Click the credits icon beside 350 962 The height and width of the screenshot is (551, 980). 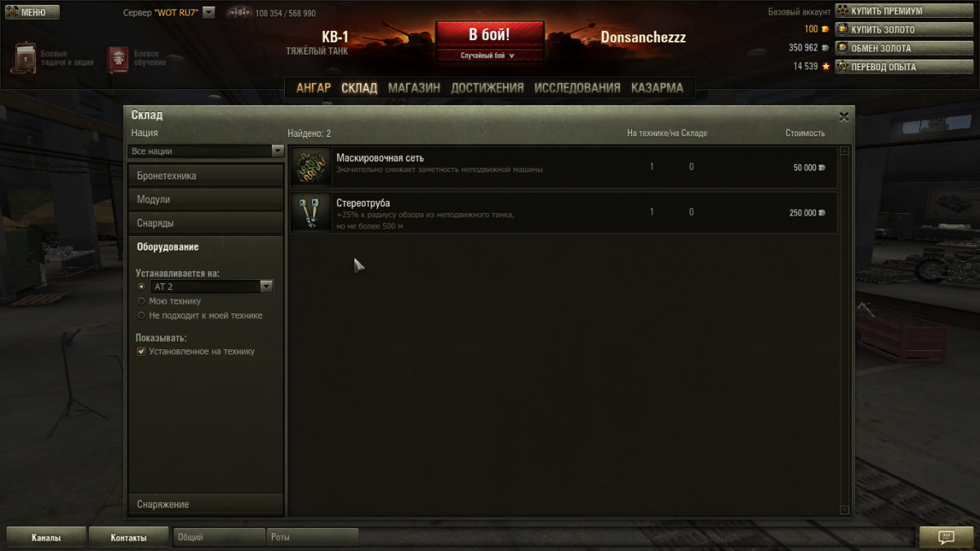point(825,48)
